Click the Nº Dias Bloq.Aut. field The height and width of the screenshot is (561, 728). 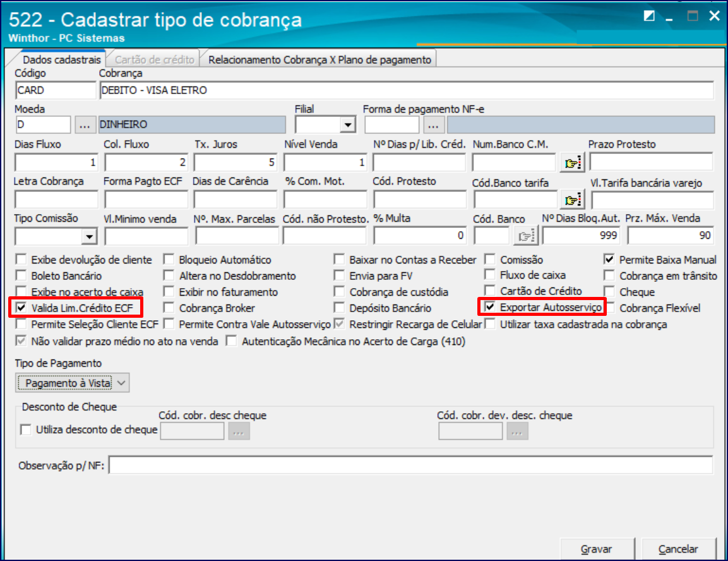pos(581,236)
